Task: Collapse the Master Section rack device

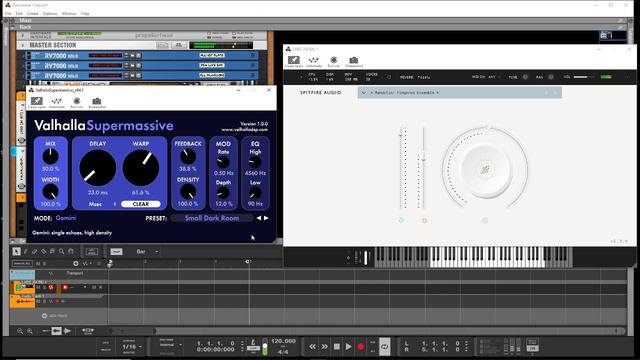Action: tap(22, 45)
